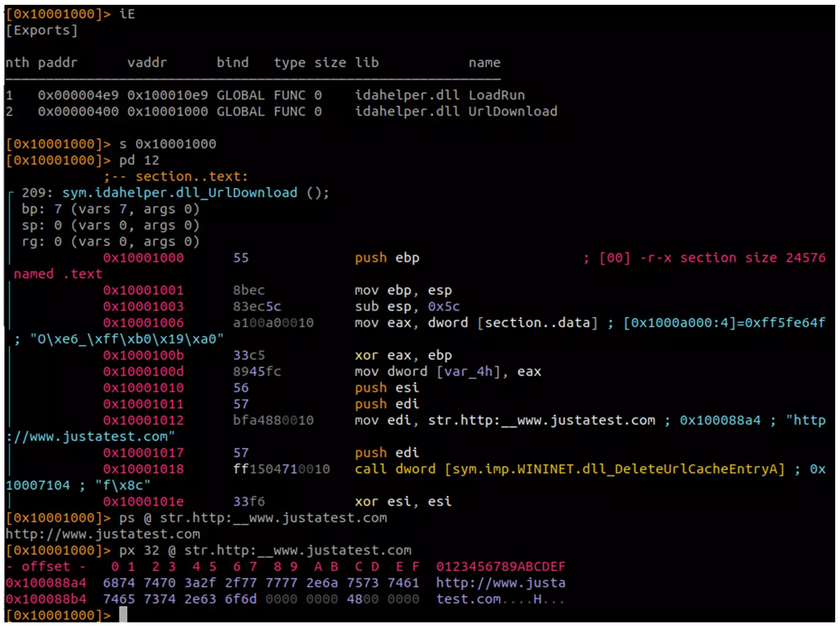The image size is (840, 626).
Task: Click the 'UrlDownload' export name
Action: coord(512,111)
